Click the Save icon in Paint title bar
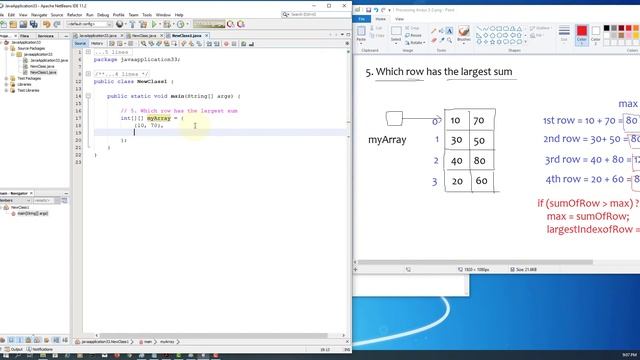Image resolution: width=640 pixels, height=360 pixels. (368, 10)
